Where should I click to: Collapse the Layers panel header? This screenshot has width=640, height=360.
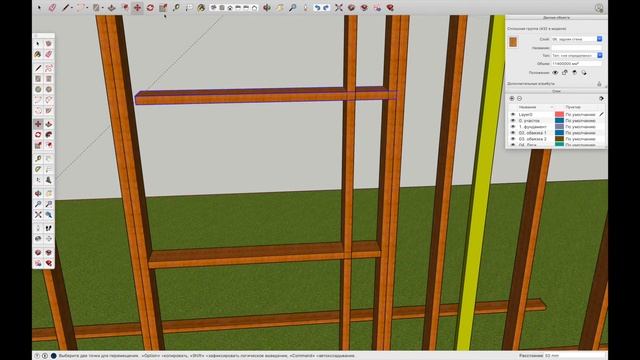tap(556, 91)
